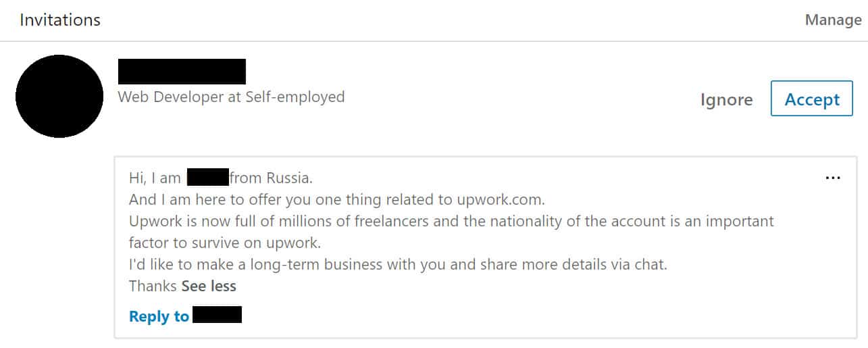Collapse the message with See less
This screenshot has height=348, width=868.
pyautogui.click(x=209, y=286)
